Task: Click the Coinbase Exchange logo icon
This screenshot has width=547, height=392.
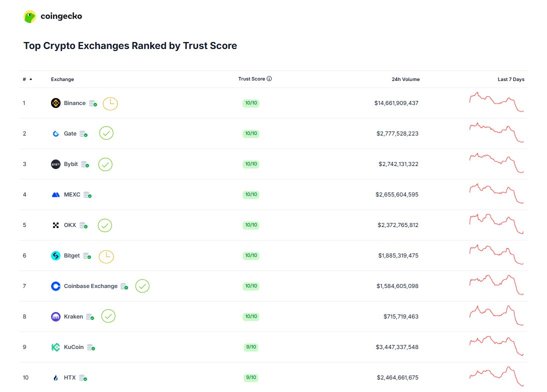Action: (56, 286)
